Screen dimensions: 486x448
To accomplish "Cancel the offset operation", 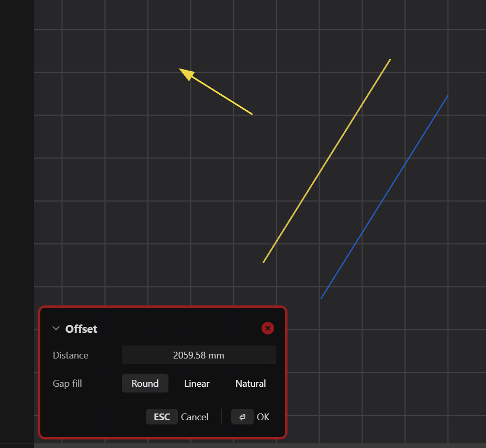I will pyautogui.click(x=195, y=417).
